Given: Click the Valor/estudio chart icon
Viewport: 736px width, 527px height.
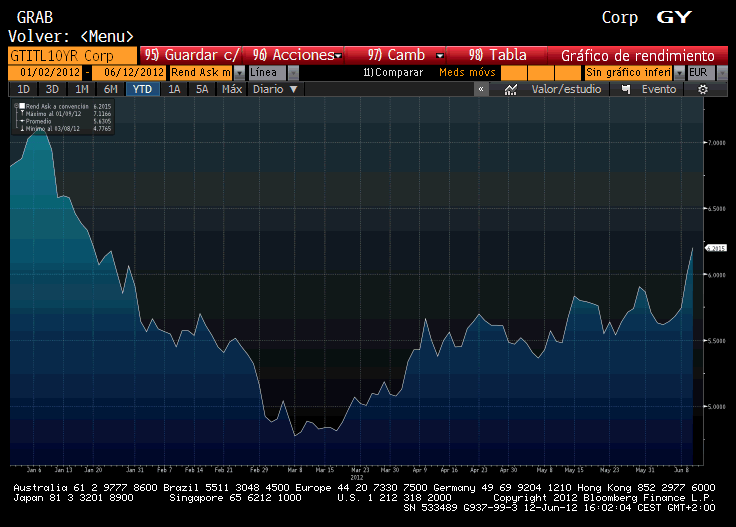Looking at the screenshot, I should coord(510,89).
